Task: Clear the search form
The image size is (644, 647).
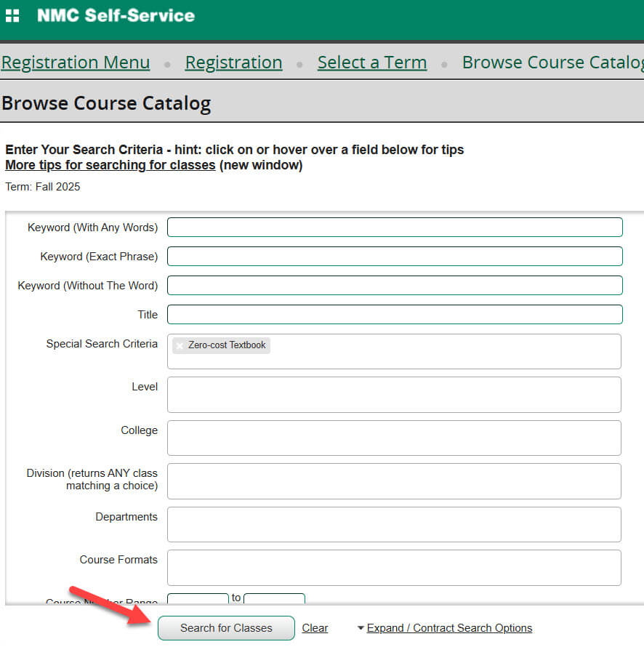Action: (315, 628)
